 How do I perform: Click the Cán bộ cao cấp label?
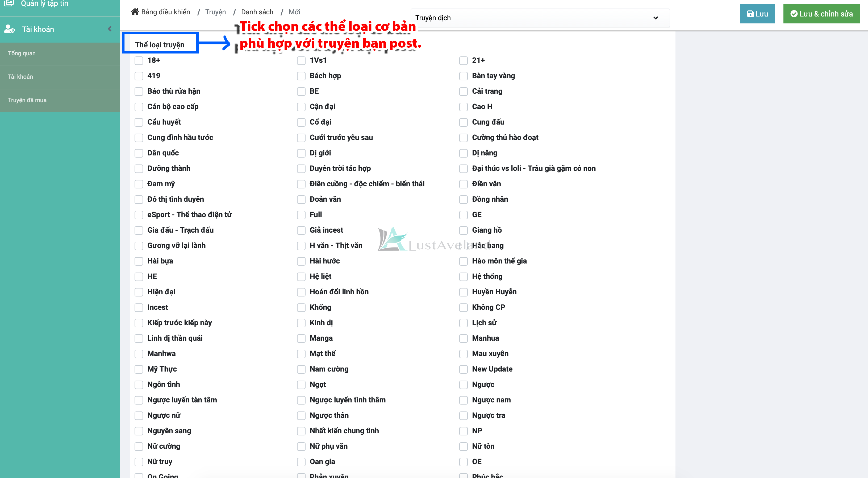tap(173, 107)
